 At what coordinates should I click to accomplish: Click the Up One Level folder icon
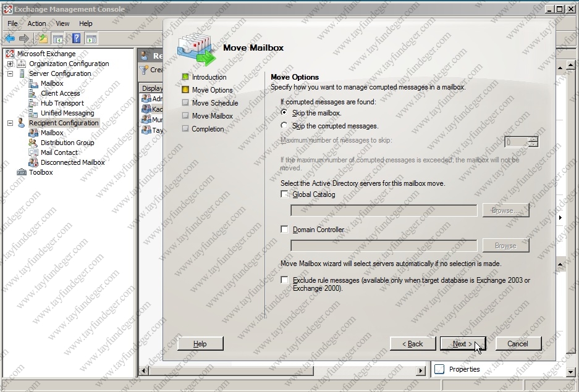[x=43, y=38]
